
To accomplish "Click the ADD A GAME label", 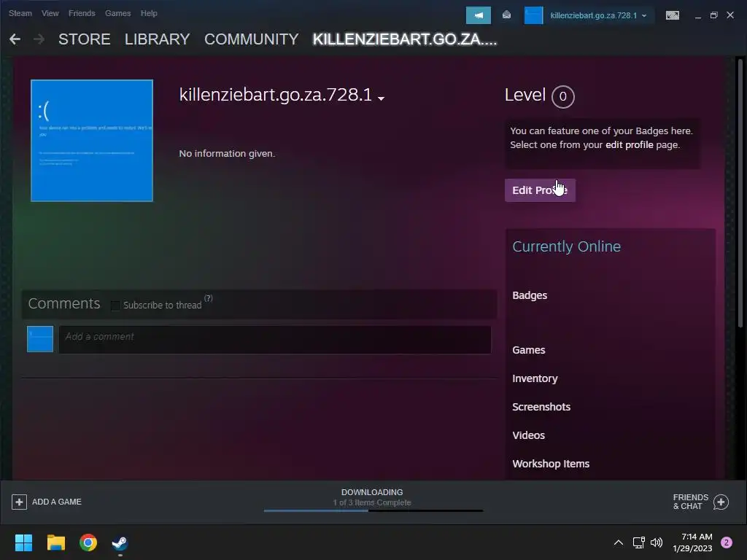I will pos(57,502).
